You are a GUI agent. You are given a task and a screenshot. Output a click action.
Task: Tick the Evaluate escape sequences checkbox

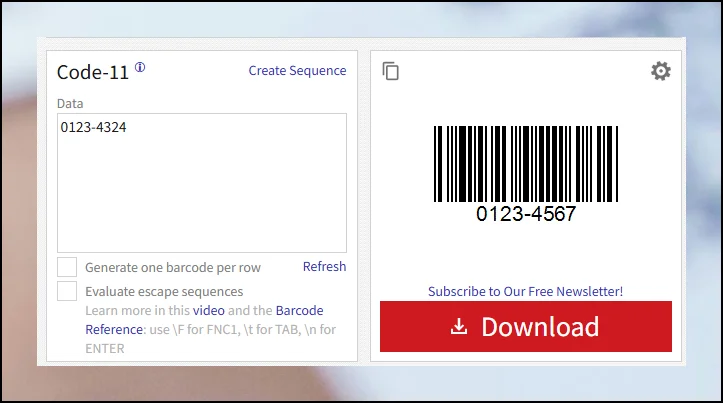point(67,291)
